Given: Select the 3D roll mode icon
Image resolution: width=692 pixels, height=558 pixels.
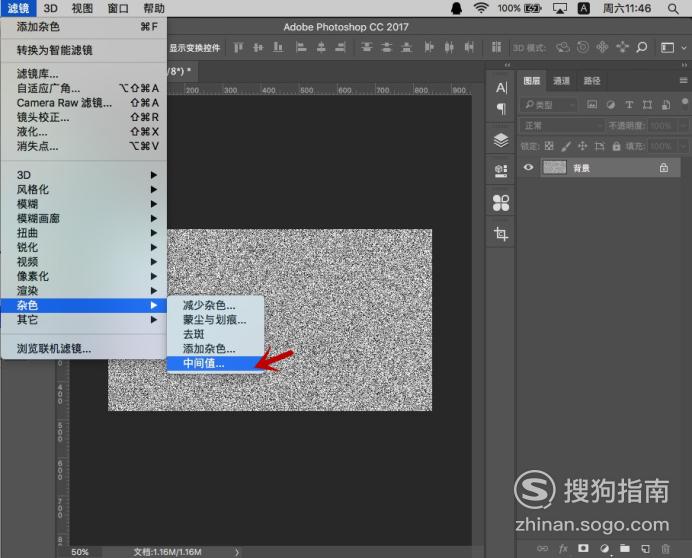Looking at the screenshot, I should (x=583, y=47).
